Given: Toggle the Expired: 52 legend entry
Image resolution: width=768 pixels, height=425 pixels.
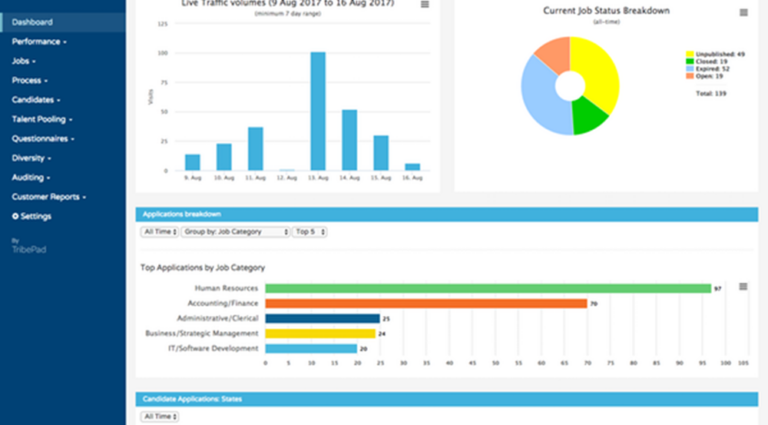Looking at the screenshot, I should pyautogui.click(x=711, y=69).
